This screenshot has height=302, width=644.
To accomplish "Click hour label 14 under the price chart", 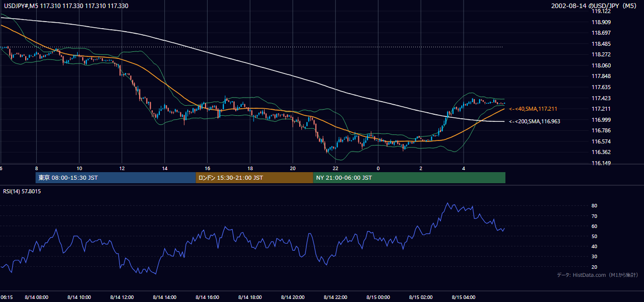I will pyautogui.click(x=164, y=168).
